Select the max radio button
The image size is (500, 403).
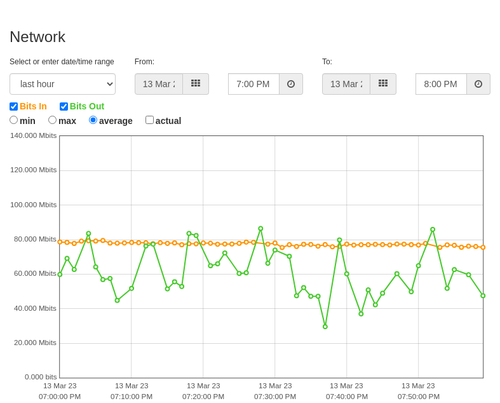click(52, 120)
